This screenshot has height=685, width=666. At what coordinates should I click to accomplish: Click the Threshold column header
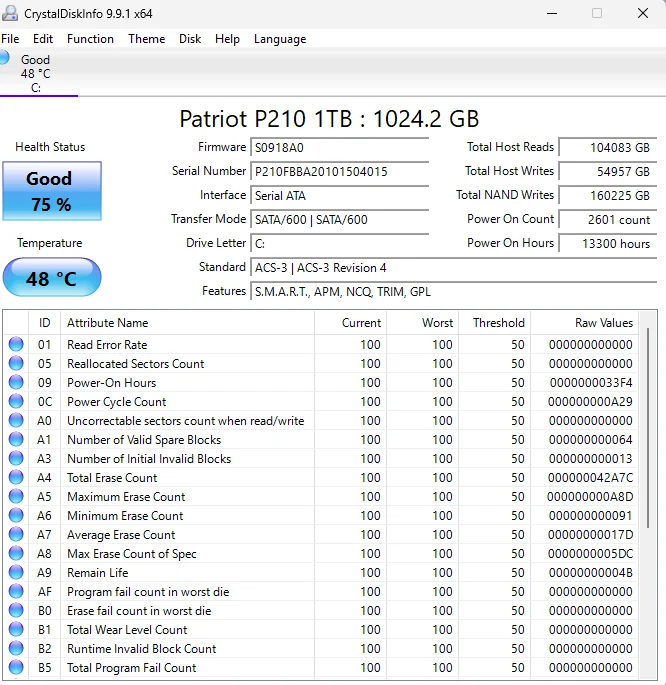click(x=495, y=323)
